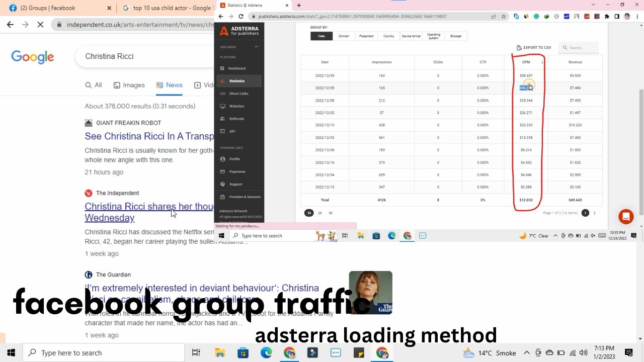Hide the Adsterra menu with arrow
This screenshot has height=362, width=644.
pyautogui.click(x=257, y=47)
